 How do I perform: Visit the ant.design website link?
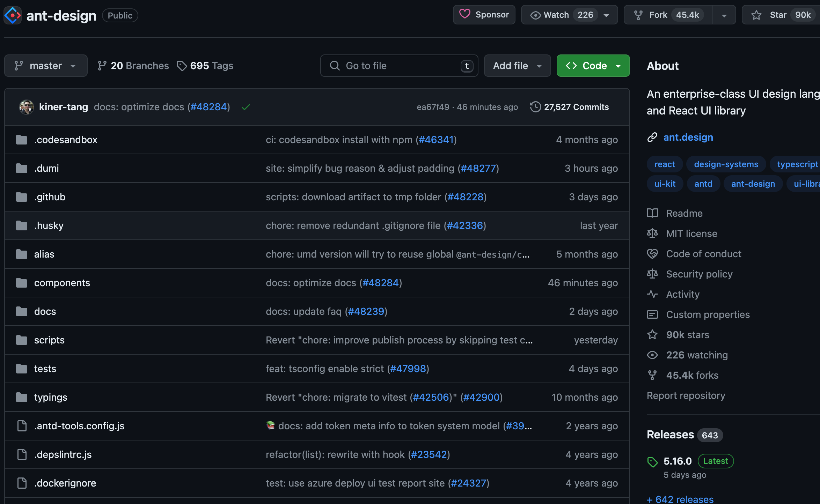tap(688, 137)
